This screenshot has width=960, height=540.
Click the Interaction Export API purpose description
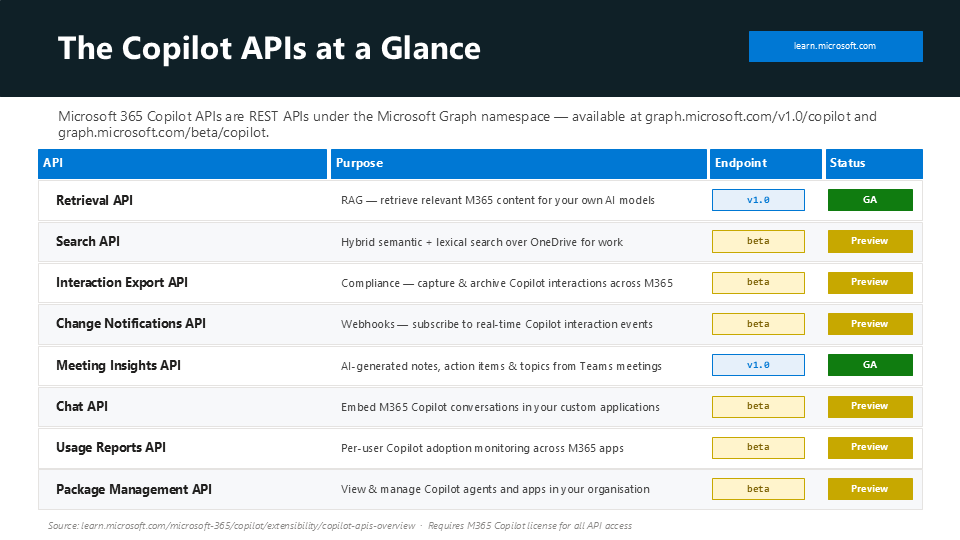click(x=506, y=283)
